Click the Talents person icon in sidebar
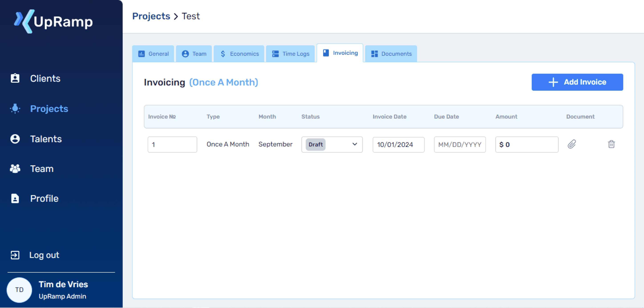The height and width of the screenshot is (308, 644). click(x=15, y=139)
